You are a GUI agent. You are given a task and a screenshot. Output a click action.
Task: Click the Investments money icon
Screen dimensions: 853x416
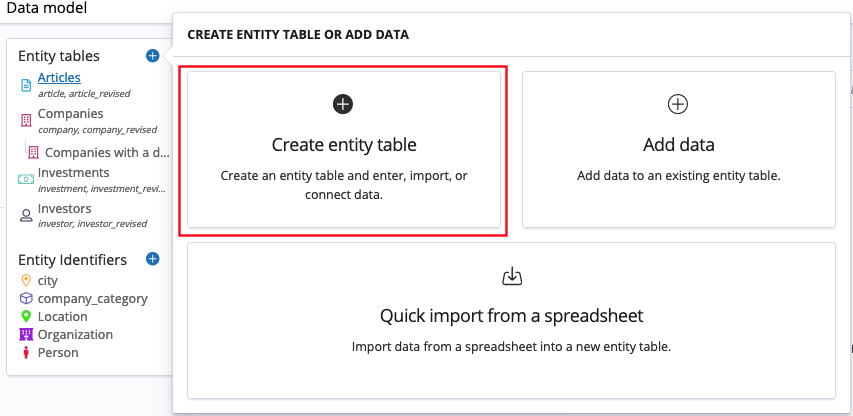point(27,179)
